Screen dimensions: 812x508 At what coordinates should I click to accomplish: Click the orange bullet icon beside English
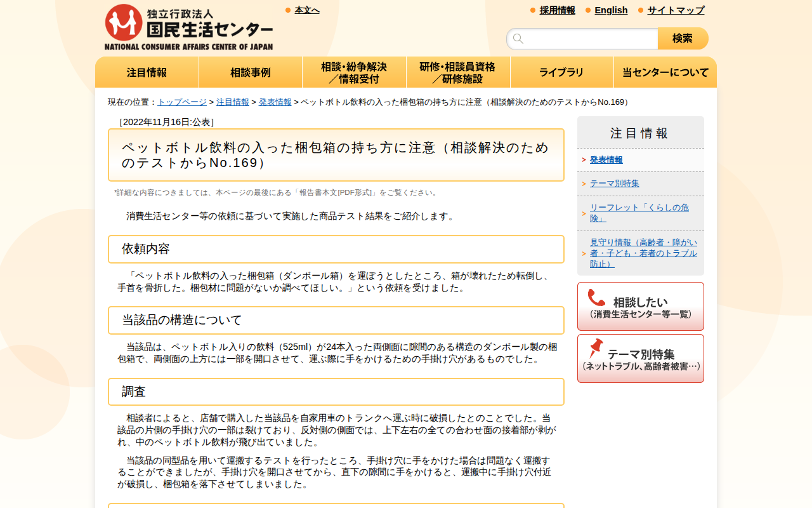pos(587,10)
